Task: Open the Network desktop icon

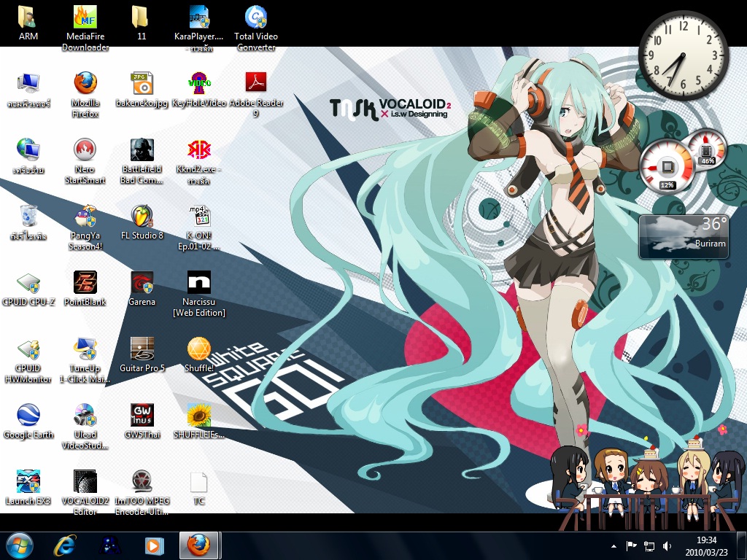Action: tap(28, 156)
